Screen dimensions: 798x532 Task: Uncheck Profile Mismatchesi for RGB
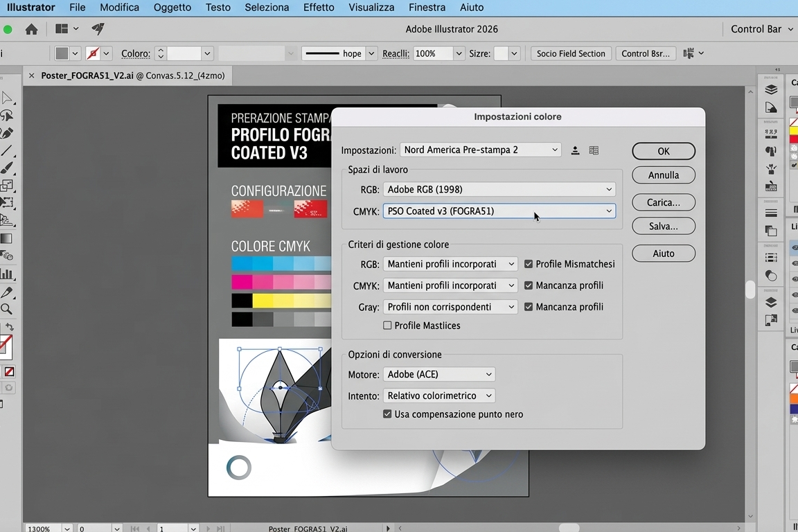pyautogui.click(x=529, y=264)
